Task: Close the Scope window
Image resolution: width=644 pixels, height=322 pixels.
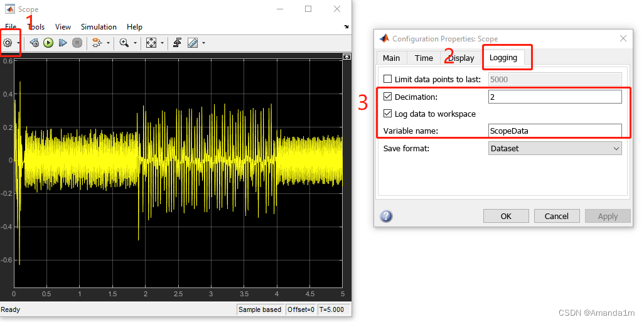Action: (x=337, y=9)
